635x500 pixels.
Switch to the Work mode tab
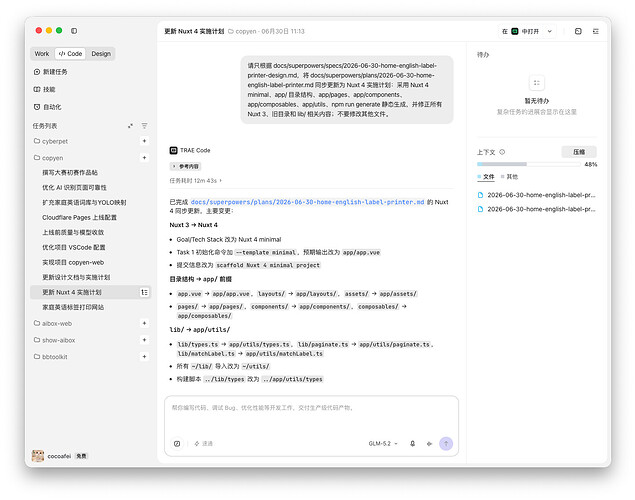[42, 53]
